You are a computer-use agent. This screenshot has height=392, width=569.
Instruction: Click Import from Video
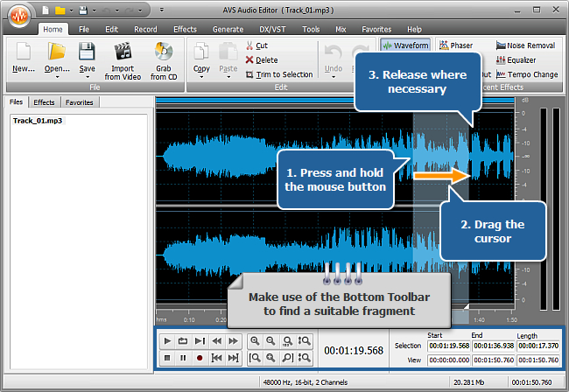123,61
